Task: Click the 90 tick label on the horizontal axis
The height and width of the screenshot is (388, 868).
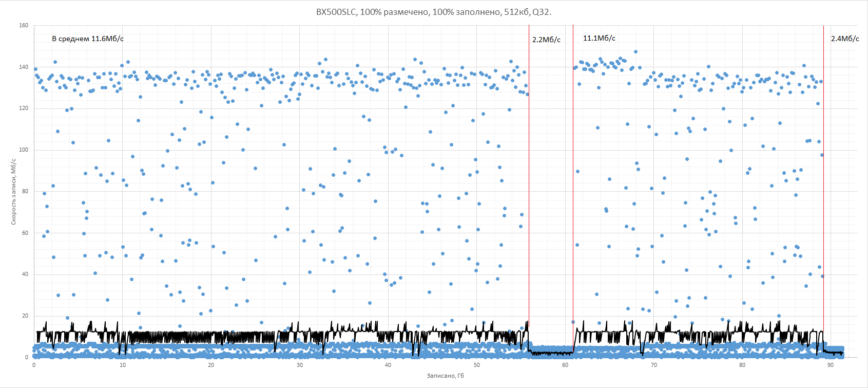Action: pyautogui.click(x=831, y=365)
